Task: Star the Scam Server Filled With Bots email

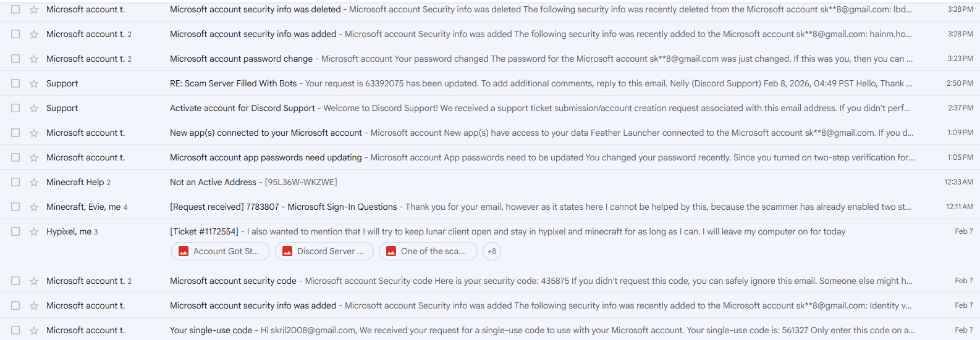Action: click(34, 83)
